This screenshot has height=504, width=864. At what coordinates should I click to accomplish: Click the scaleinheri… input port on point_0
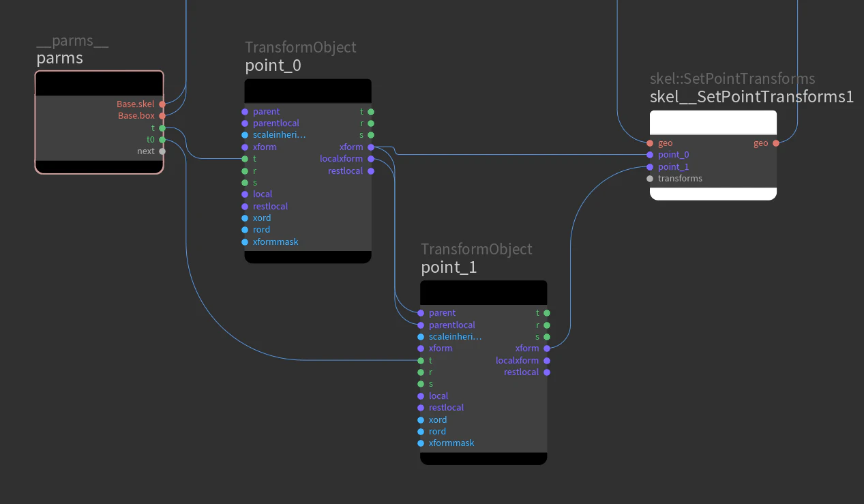tap(245, 135)
